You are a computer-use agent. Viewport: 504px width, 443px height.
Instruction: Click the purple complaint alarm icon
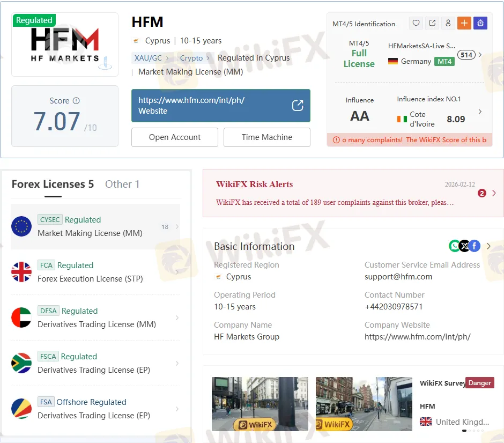coord(480,23)
